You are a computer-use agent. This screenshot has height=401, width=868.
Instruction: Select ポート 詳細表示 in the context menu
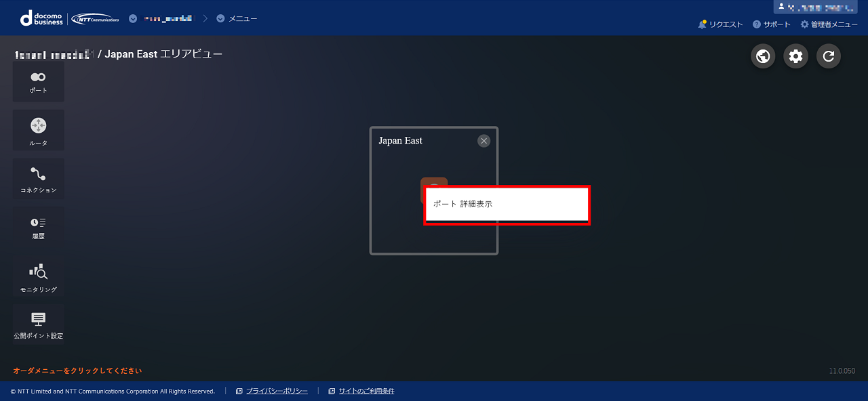tap(507, 204)
